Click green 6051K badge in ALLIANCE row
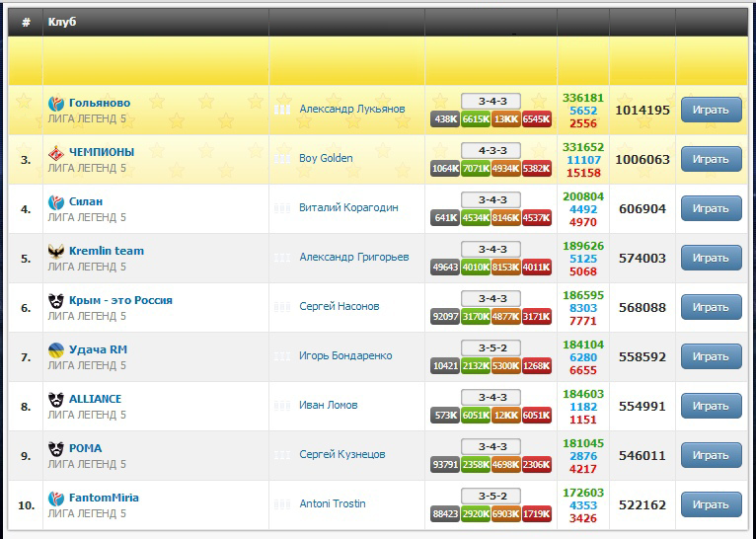The height and width of the screenshot is (539, 756). (x=476, y=416)
